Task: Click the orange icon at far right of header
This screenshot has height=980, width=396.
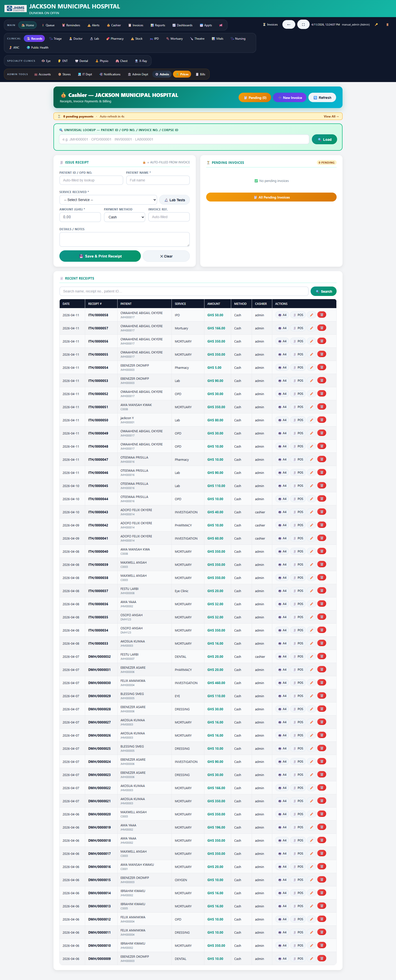Action: [387, 25]
